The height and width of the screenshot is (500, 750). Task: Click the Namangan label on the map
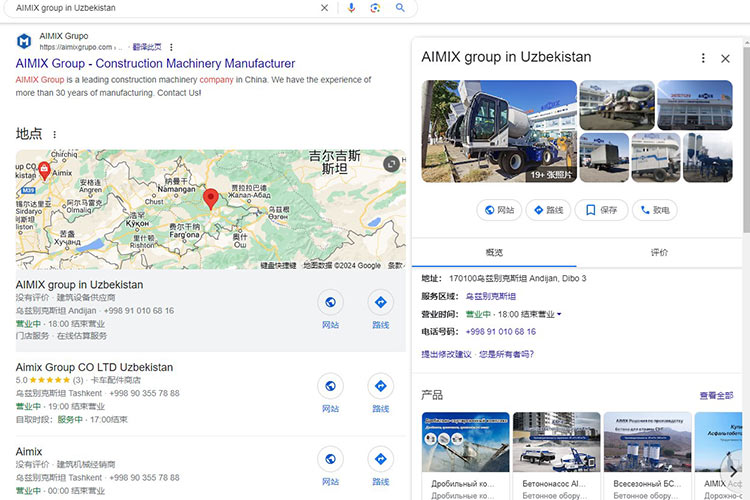(176, 189)
